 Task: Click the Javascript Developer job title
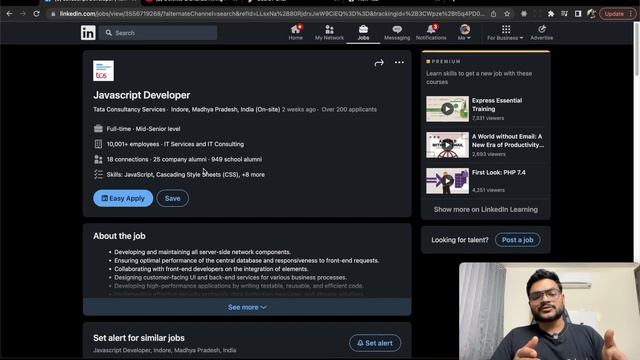pyautogui.click(x=142, y=95)
